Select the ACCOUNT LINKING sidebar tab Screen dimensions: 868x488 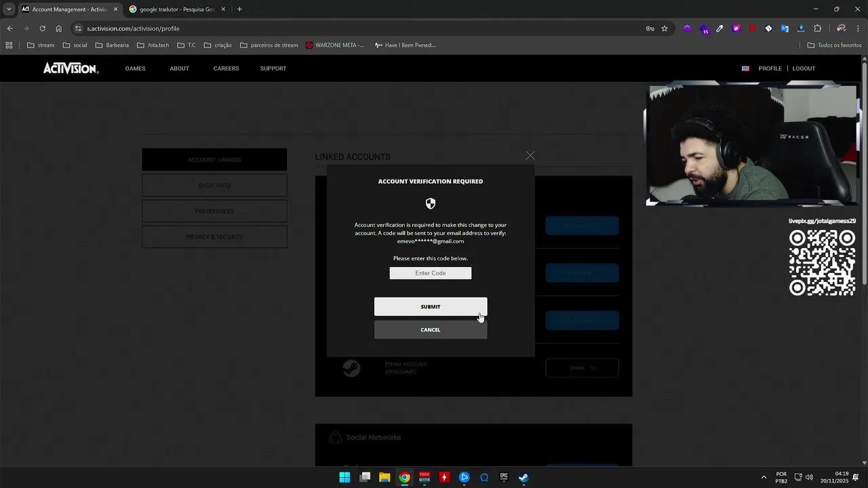pos(214,159)
